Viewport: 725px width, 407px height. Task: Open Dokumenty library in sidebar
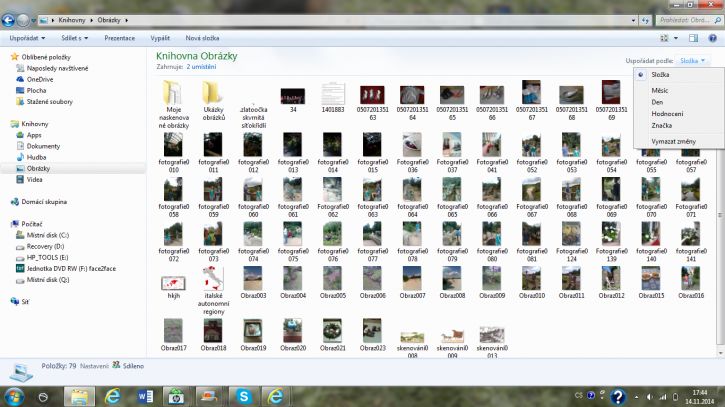click(43, 146)
